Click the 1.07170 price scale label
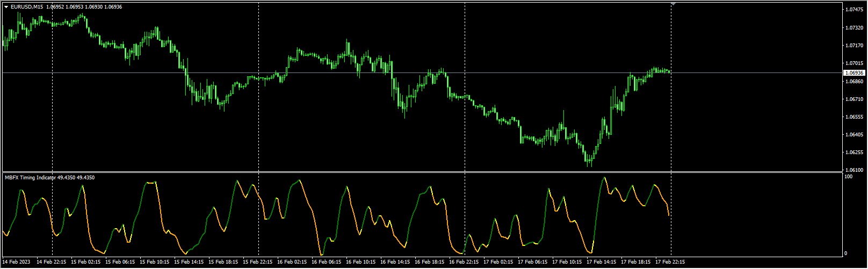The width and height of the screenshot is (868, 269). tap(854, 46)
